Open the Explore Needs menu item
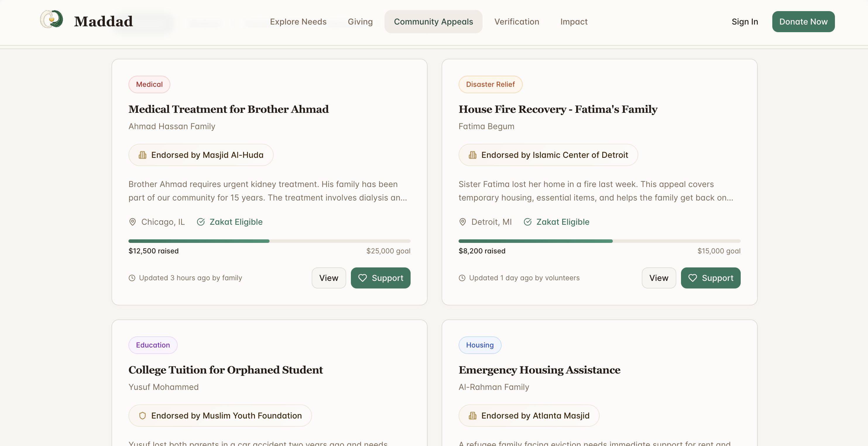 pos(298,22)
